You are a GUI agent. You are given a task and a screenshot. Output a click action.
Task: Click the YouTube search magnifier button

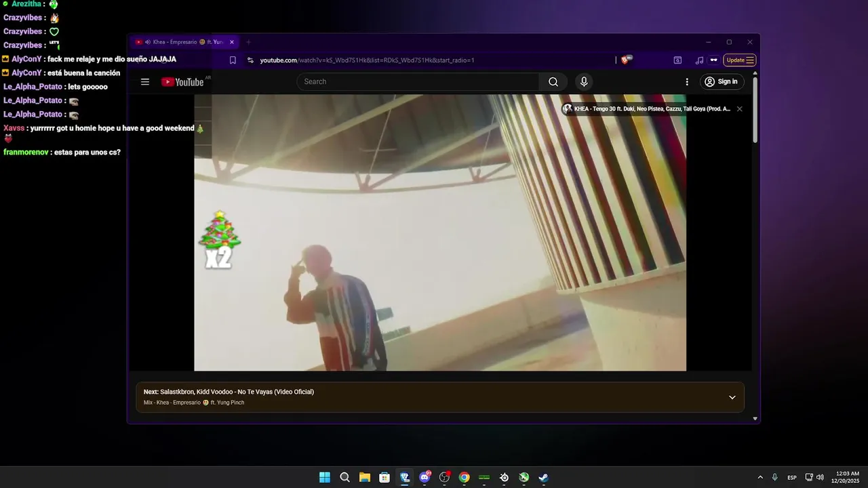(x=553, y=82)
